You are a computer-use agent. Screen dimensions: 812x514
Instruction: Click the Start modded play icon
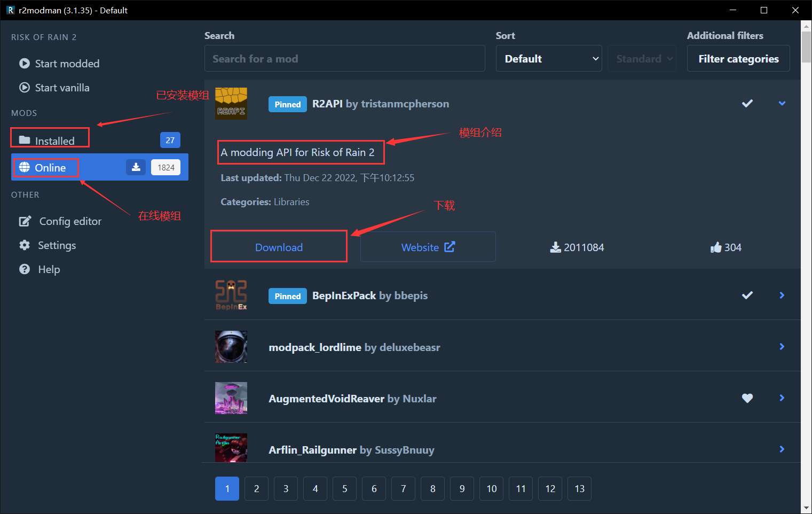[x=25, y=64]
